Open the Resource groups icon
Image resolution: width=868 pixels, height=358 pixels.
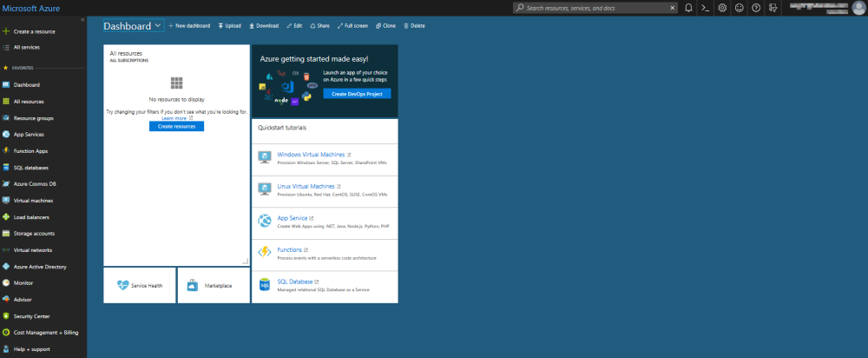coord(6,118)
